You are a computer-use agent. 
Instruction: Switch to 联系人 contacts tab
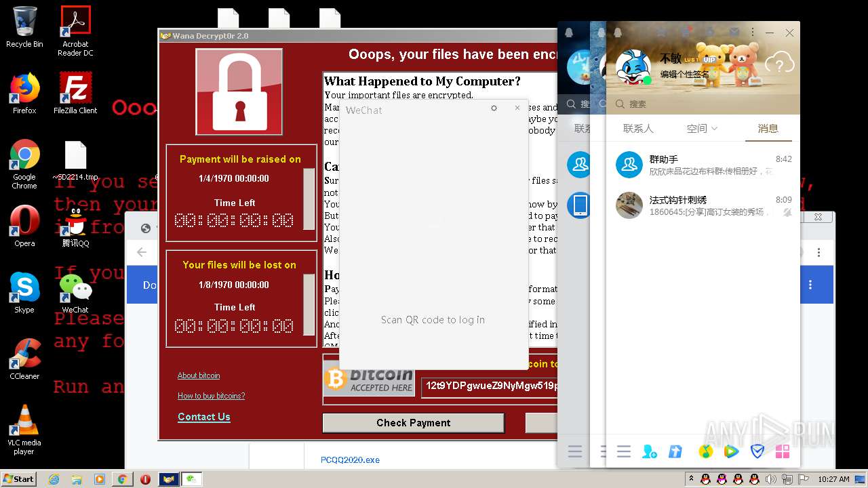point(638,128)
